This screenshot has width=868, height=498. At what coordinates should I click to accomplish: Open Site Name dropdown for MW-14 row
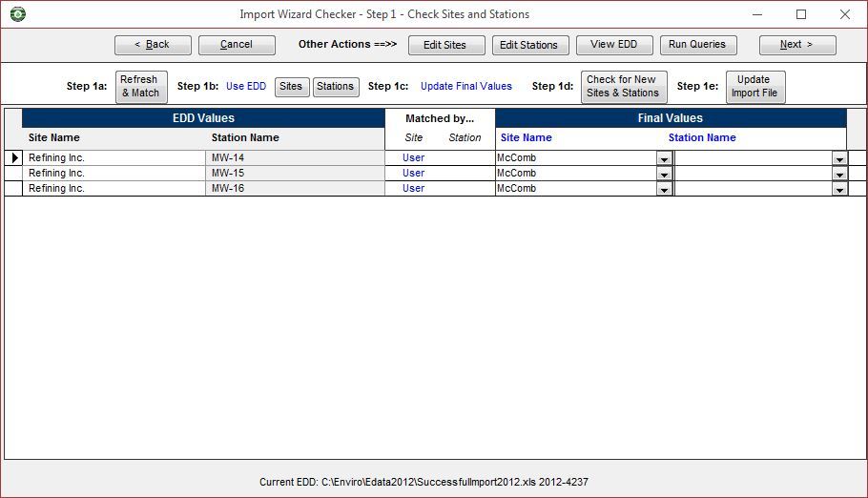tap(664, 159)
